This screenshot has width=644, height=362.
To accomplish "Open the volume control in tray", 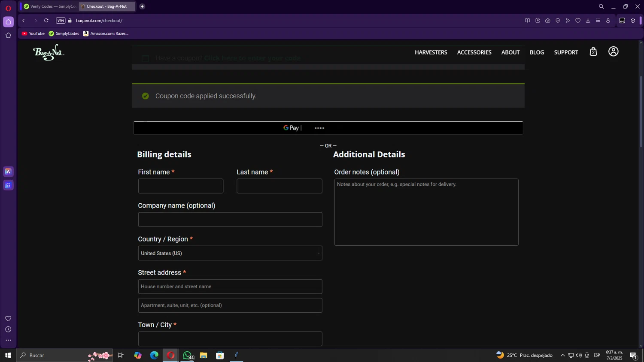I will click(x=579, y=355).
